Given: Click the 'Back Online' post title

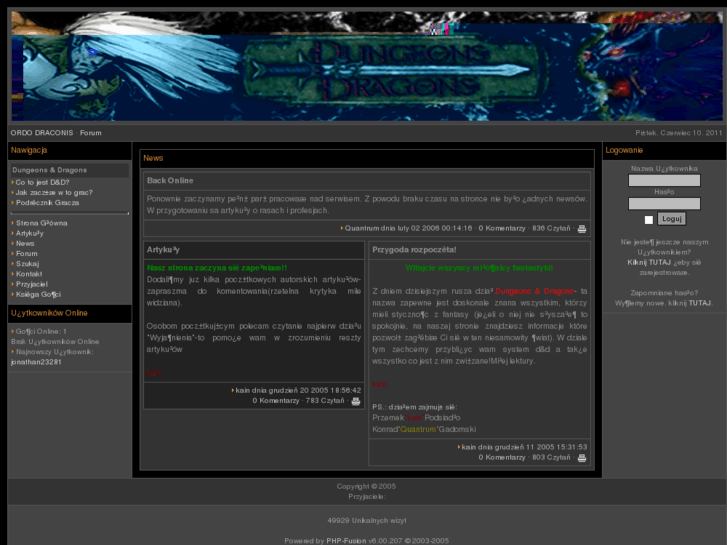Looking at the screenshot, I should [170, 181].
